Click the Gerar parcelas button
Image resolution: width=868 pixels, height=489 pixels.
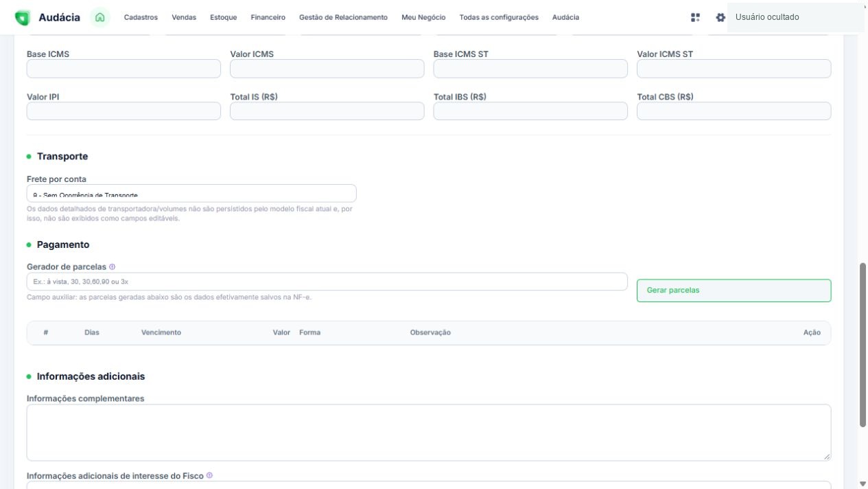(x=734, y=291)
